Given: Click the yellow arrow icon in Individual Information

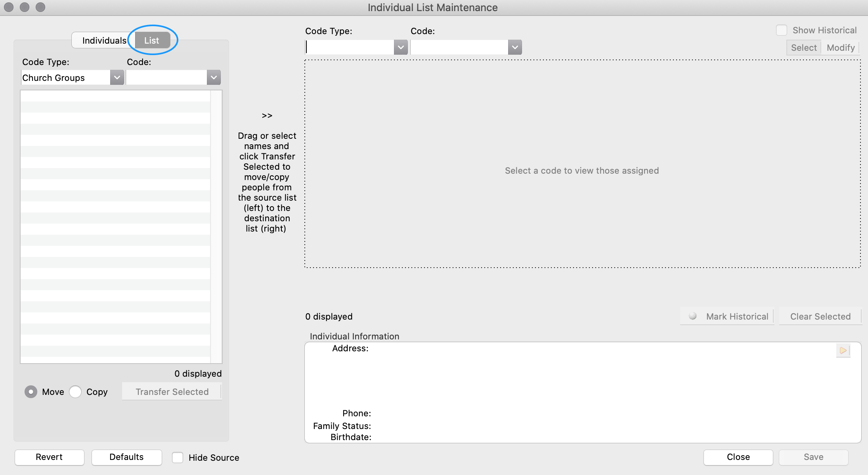Looking at the screenshot, I should (x=843, y=351).
